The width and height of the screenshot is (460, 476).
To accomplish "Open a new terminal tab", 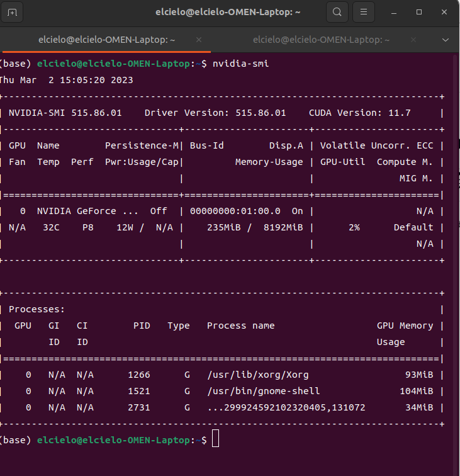I will 12,12.
